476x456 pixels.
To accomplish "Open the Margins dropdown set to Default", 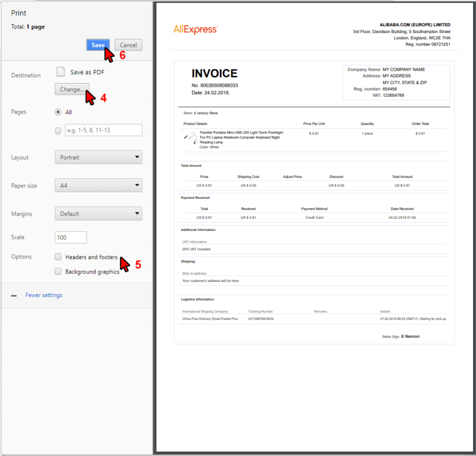I will (x=99, y=214).
